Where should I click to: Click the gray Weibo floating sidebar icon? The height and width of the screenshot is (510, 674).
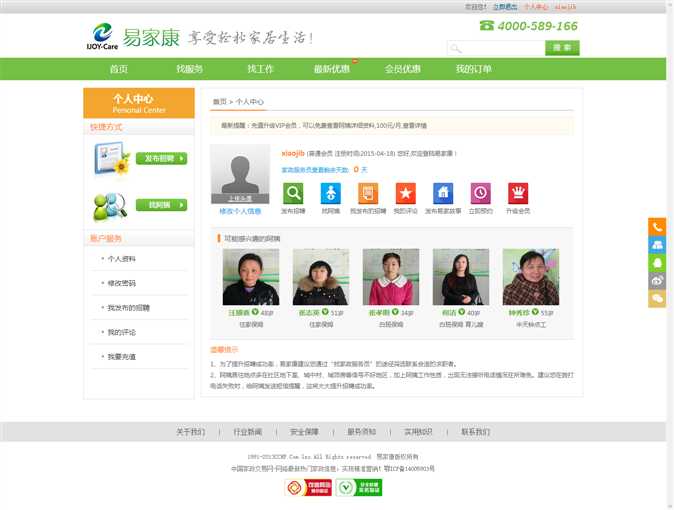657,281
